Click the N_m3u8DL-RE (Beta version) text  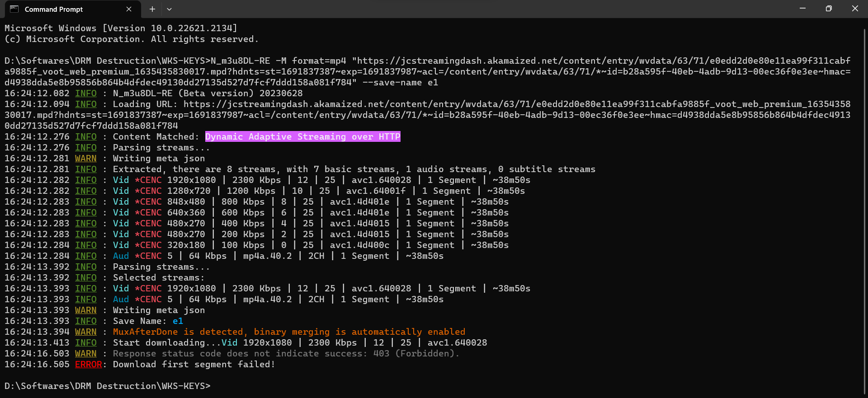[x=208, y=93]
